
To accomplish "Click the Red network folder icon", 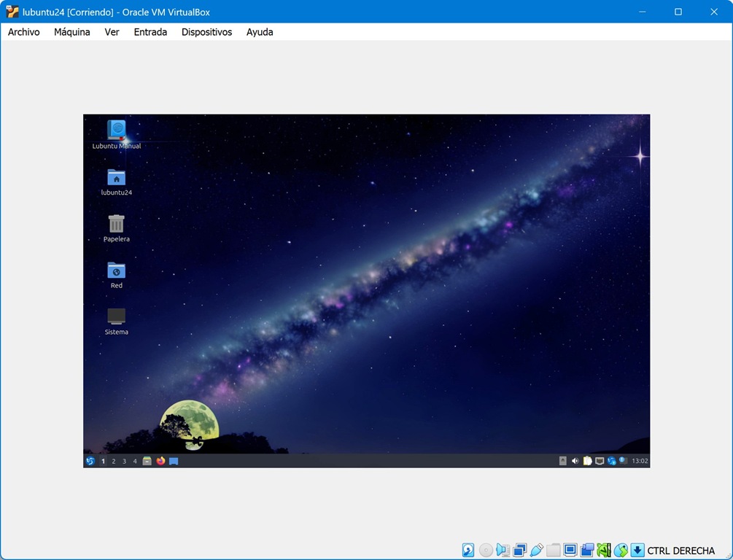I will tap(116, 271).
